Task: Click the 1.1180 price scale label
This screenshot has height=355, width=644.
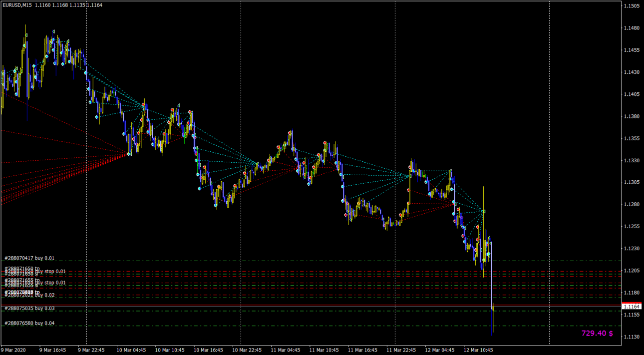Action: point(632,292)
